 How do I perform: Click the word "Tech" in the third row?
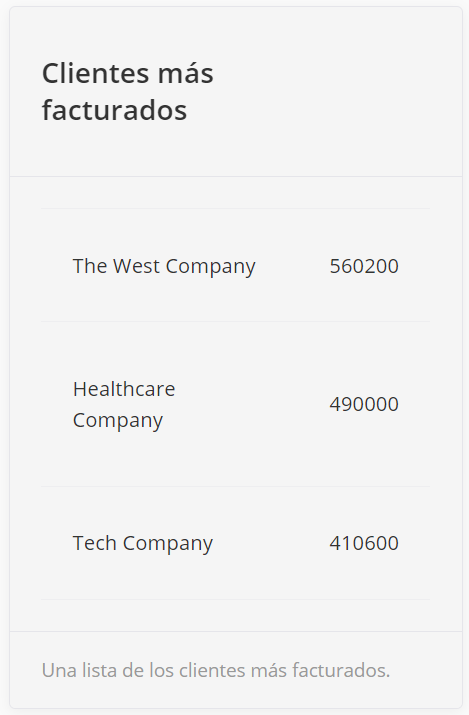(94, 543)
